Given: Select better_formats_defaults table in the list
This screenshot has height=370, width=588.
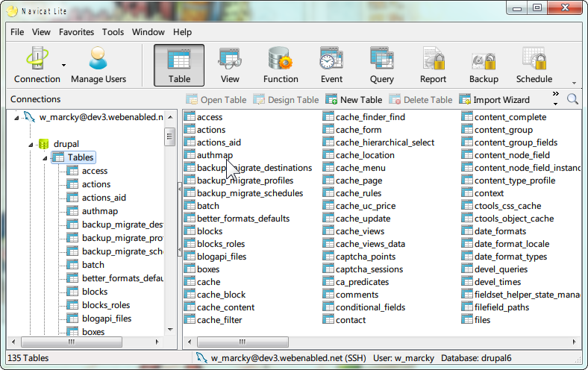Looking at the screenshot, I should click(x=237, y=219).
